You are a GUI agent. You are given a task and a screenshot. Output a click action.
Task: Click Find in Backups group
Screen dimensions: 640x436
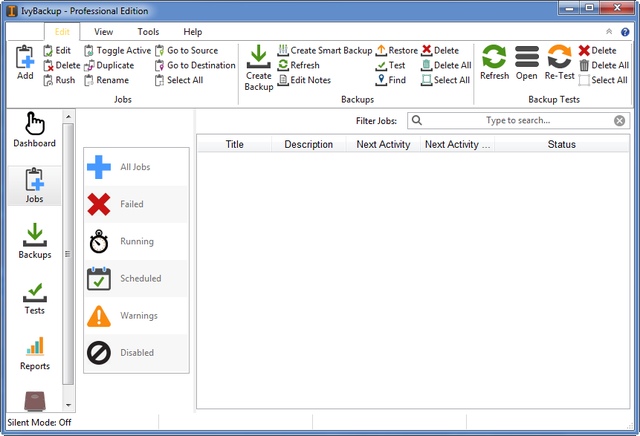coord(391,80)
